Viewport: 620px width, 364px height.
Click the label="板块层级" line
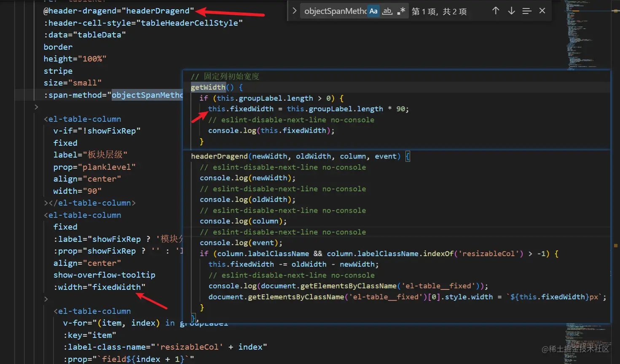click(x=90, y=155)
